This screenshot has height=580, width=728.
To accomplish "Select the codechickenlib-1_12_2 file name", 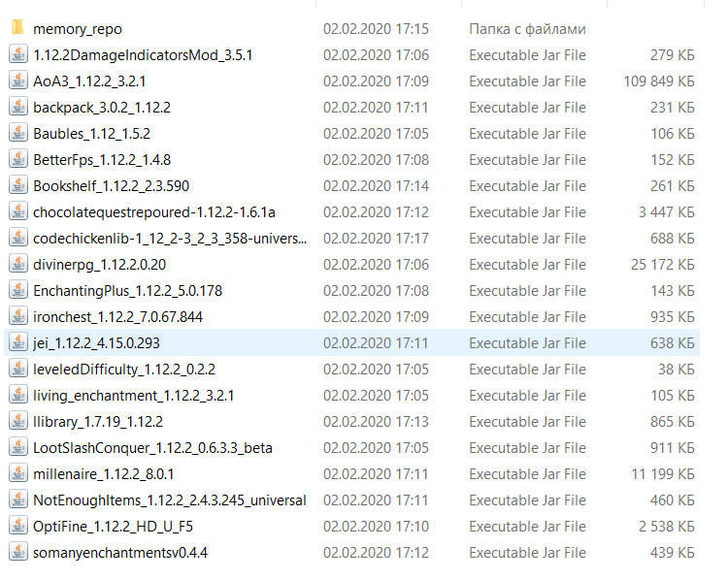I will pyautogui.click(x=170, y=239).
